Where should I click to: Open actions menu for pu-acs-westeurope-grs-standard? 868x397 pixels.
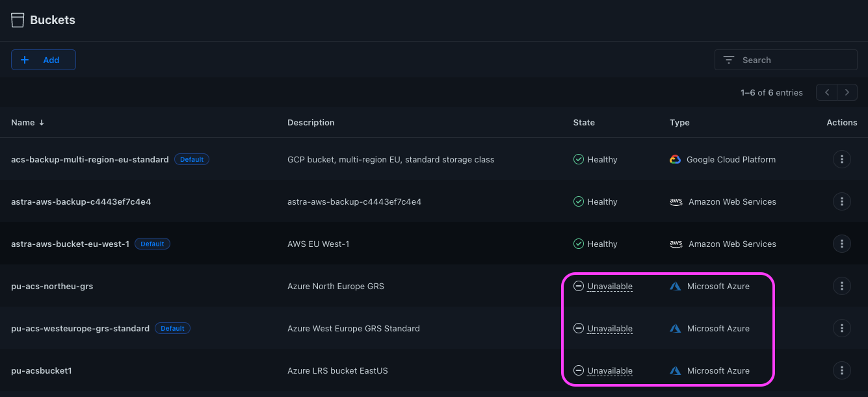coord(841,328)
